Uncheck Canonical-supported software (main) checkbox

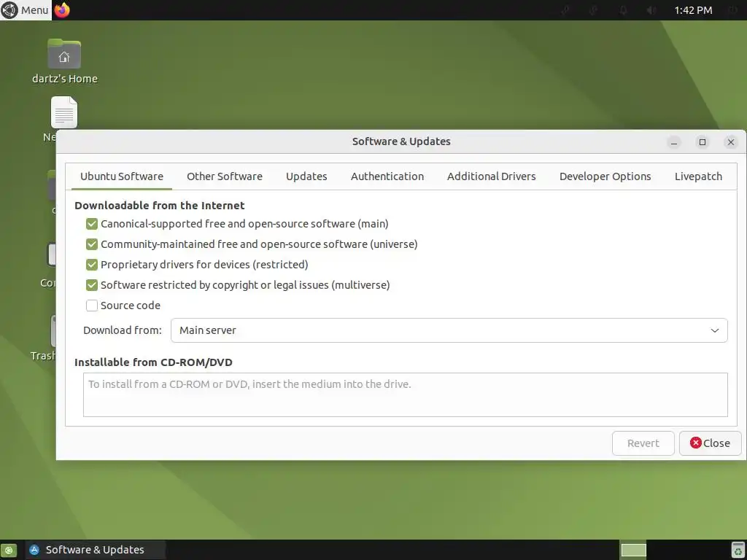pyautogui.click(x=92, y=224)
